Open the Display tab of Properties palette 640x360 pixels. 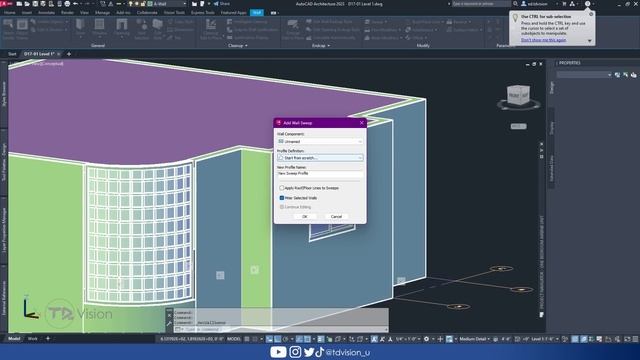pos(552,128)
